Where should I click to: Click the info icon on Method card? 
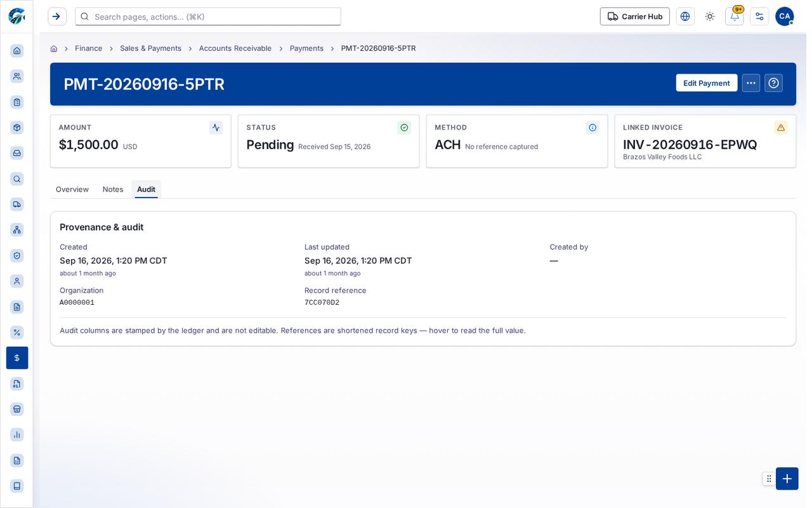point(593,128)
